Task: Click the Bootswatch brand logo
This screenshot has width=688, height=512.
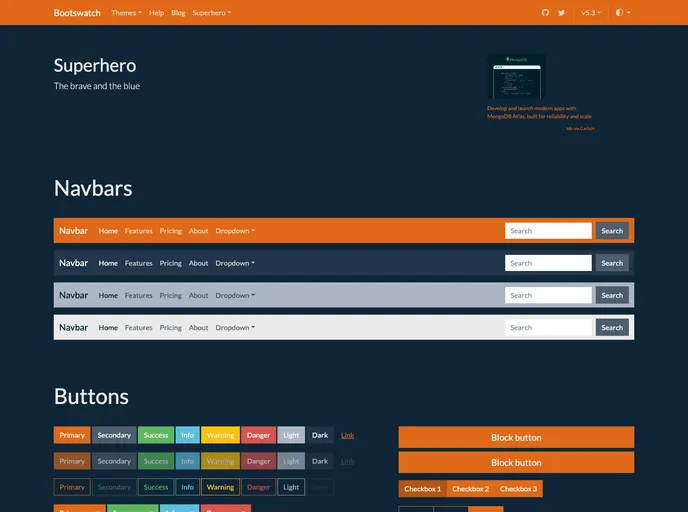Action: coord(77,13)
